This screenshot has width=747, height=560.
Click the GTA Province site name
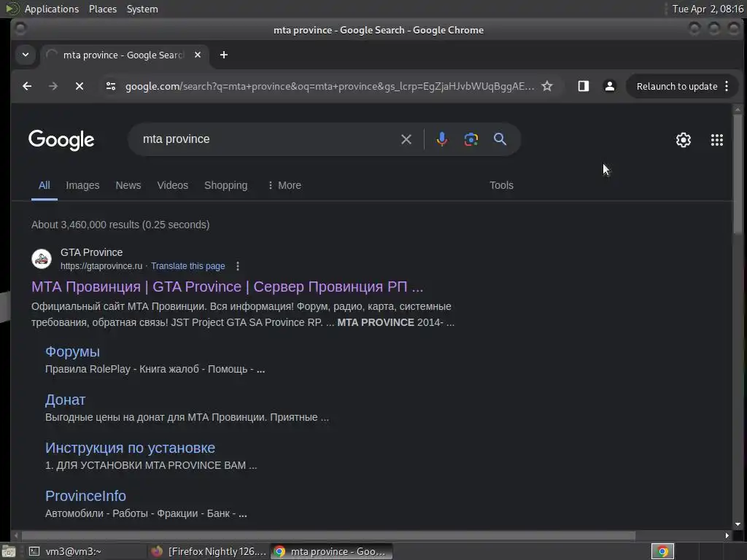point(91,252)
